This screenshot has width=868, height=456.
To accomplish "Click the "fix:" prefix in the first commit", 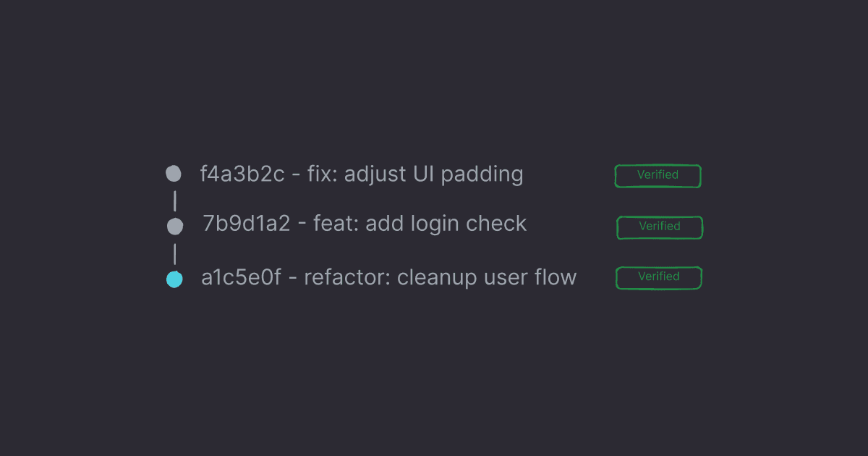I will click(x=323, y=174).
